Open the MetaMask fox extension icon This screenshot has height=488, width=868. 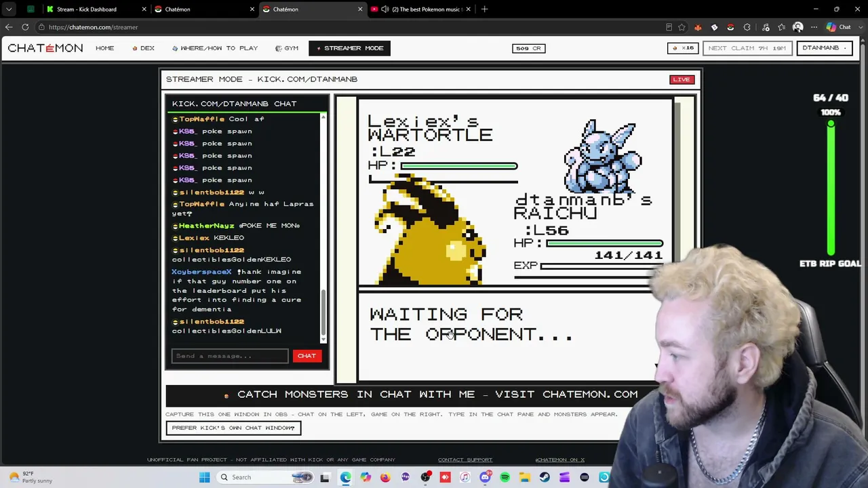pyautogui.click(x=698, y=27)
